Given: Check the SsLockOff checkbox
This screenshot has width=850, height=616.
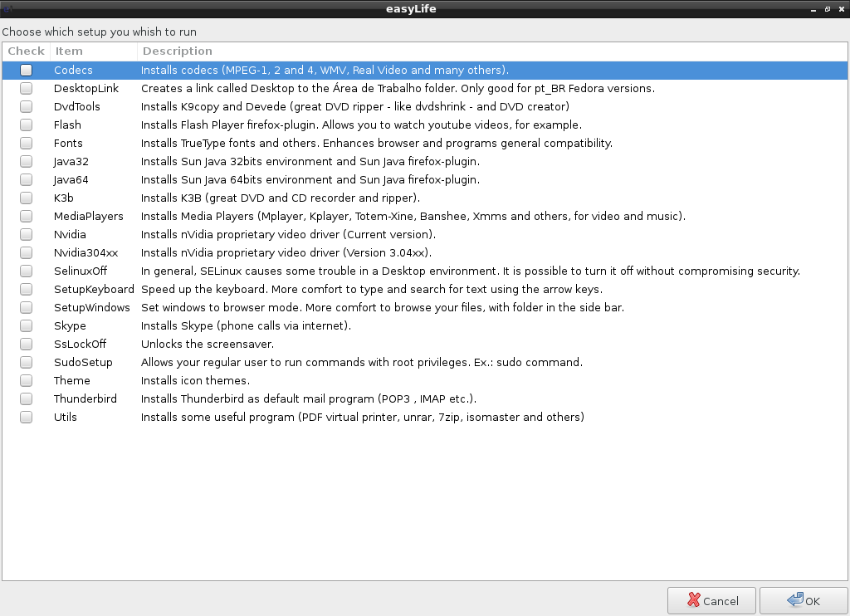Looking at the screenshot, I should (26, 344).
